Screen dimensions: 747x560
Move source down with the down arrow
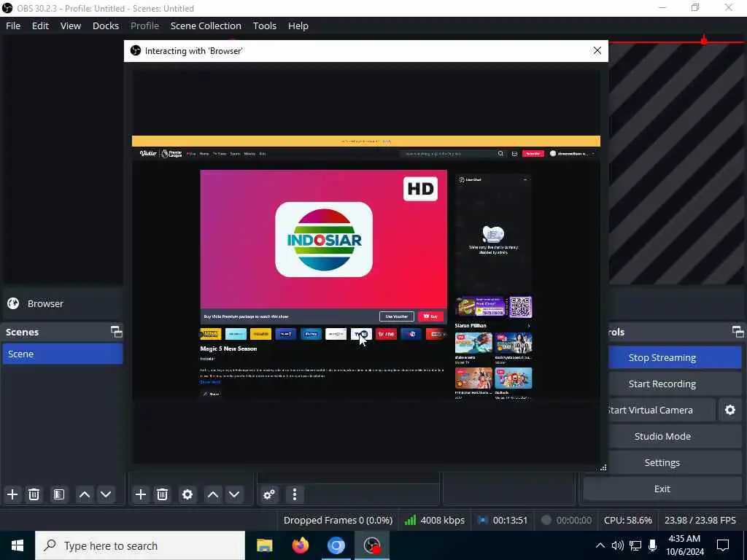[x=234, y=494]
